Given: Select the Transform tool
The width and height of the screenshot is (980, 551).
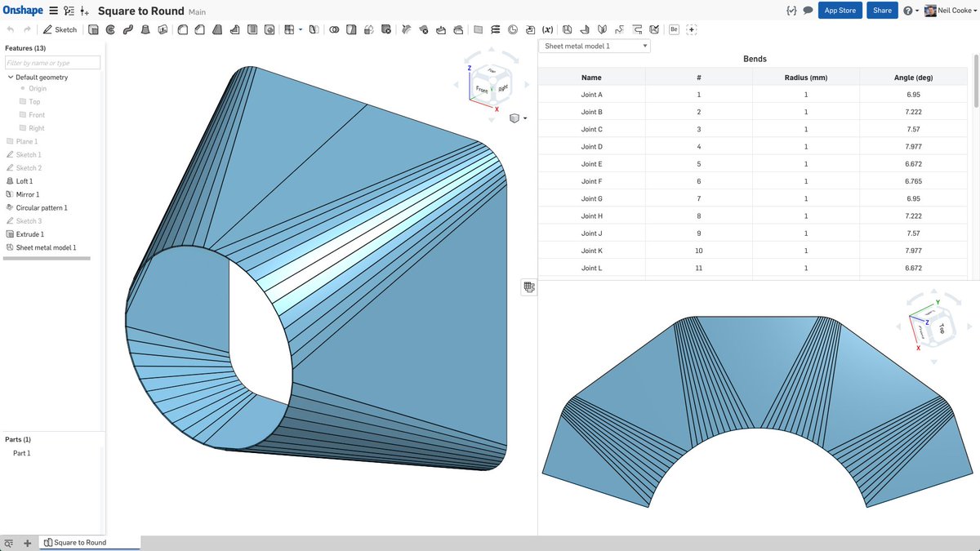Looking at the screenshot, I should coord(368,29).
